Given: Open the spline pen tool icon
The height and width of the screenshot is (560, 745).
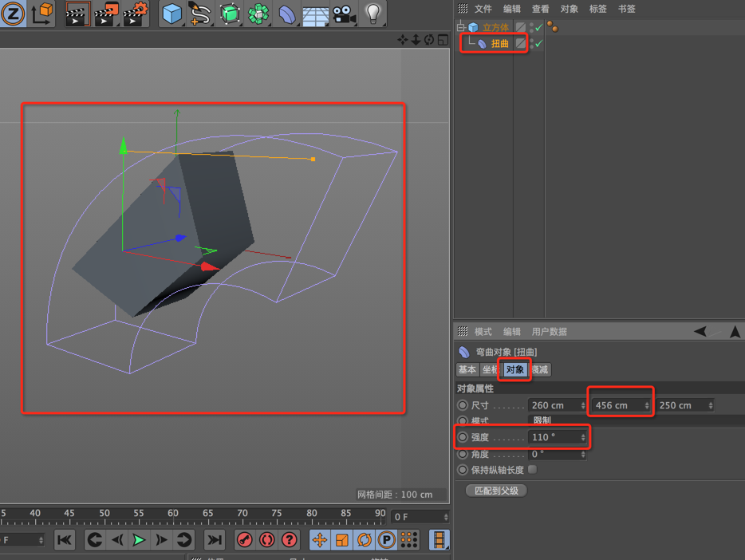Looking at the screenshot, I should [x=200, y=14].
